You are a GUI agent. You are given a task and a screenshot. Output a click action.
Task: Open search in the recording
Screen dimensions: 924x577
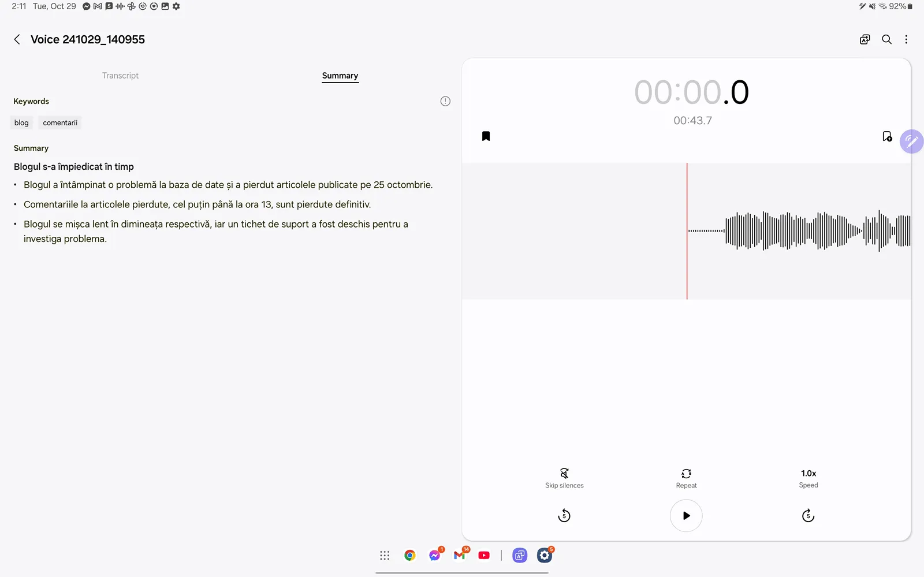pyautogui.click(x=886, y=39)
